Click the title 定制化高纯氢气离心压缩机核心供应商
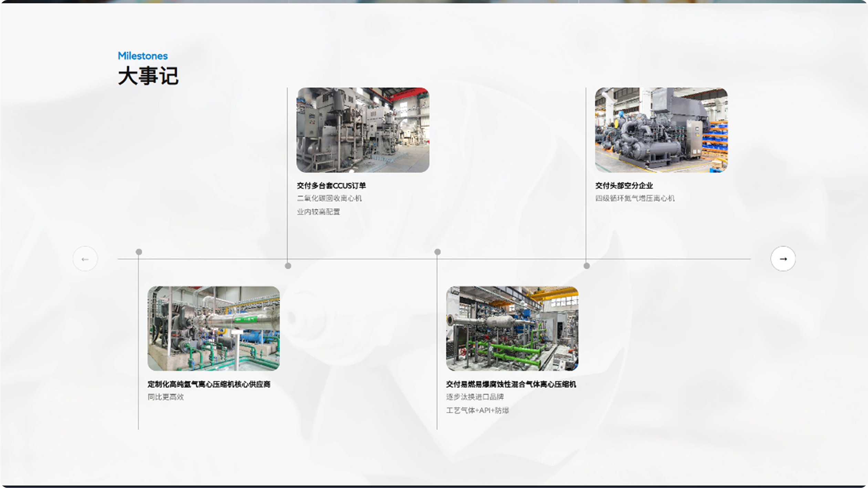Image resolution: width=868 pixels, height=488 pixels. 209,384
